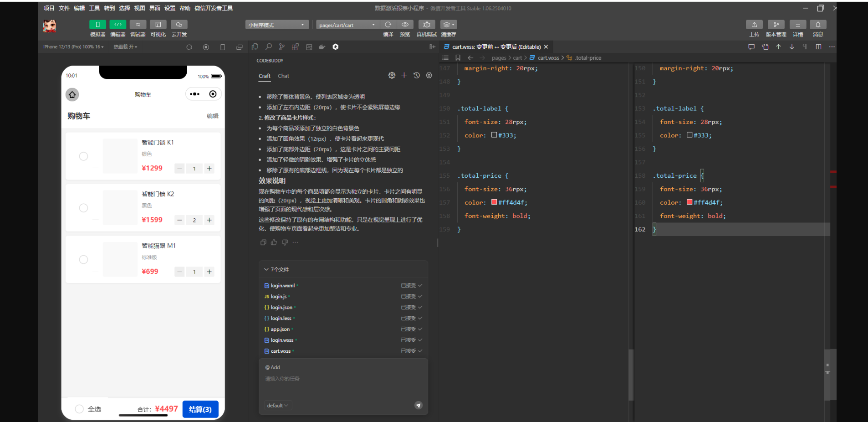Image resolution: width=868 pixels, height=422 pixels.
Task: Go to previous change arrow in diff editor
Action: [x=779, y=47]
